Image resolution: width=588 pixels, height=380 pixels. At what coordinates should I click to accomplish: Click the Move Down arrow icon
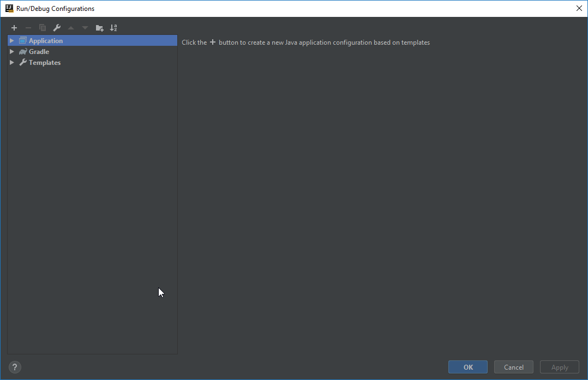coord(85,28)
